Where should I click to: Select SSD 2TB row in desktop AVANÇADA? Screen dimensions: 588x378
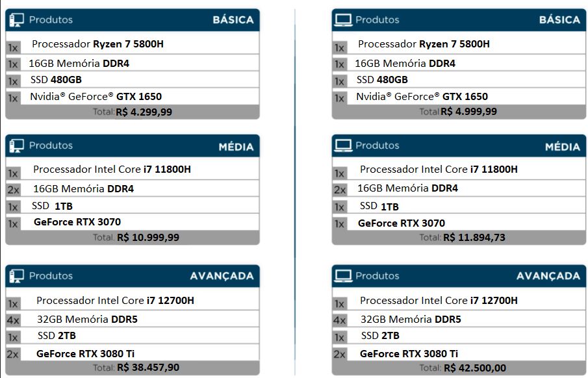[133, 336]
